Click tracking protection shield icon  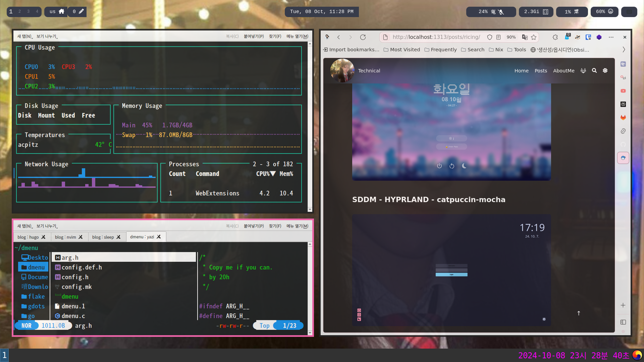(489, 37)
